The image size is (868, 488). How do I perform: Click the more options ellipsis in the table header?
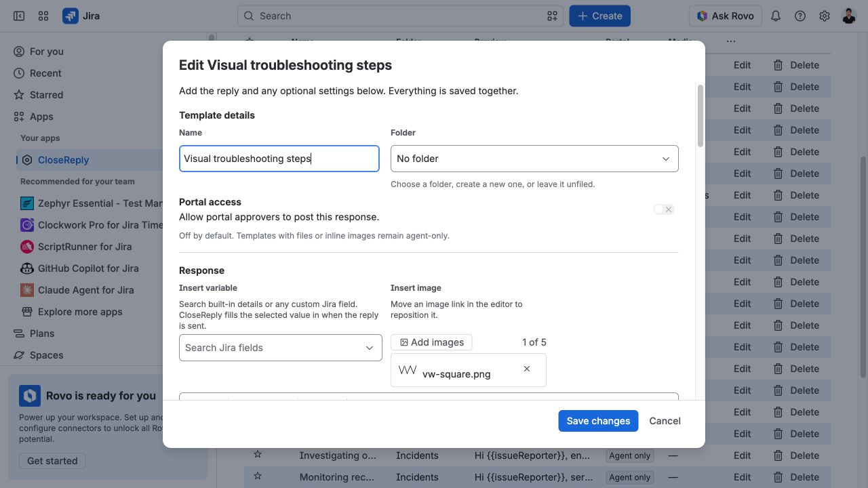(730, 41)
